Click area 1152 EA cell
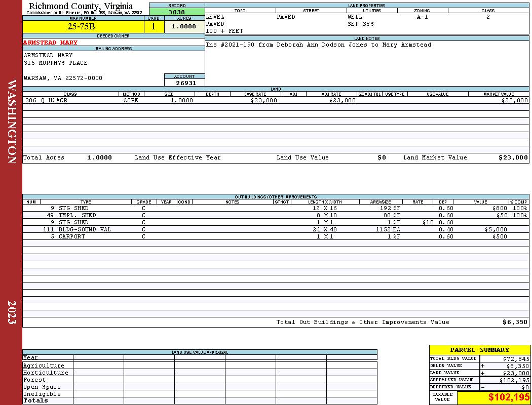 tap(388, 229)
